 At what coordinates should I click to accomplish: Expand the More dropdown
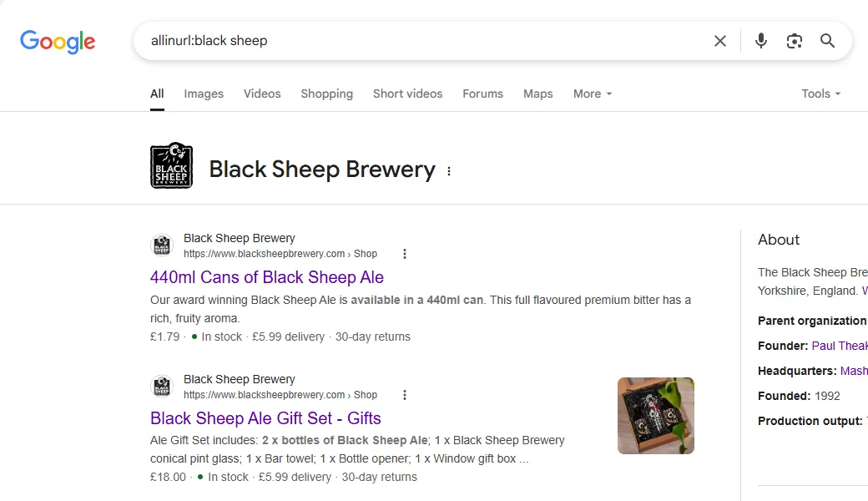point(593,94)
